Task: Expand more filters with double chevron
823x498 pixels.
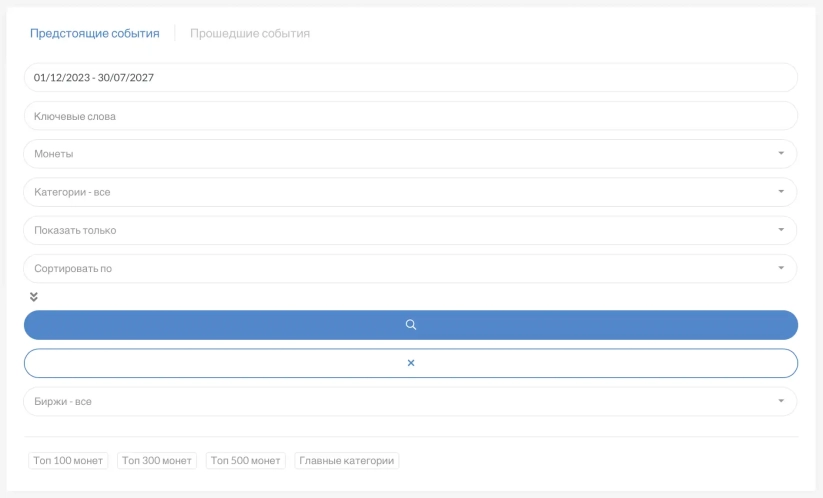Action: click(34, 297)
